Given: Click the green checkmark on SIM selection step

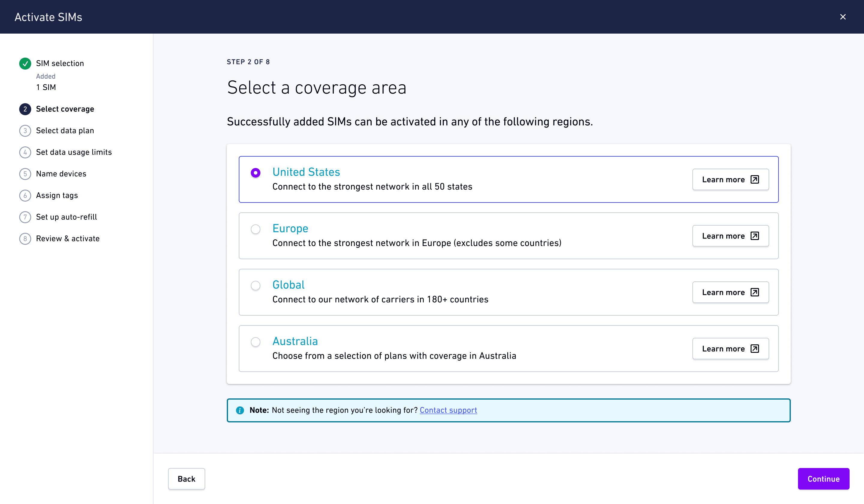Looking at the screenshot, I should [25, 63].
